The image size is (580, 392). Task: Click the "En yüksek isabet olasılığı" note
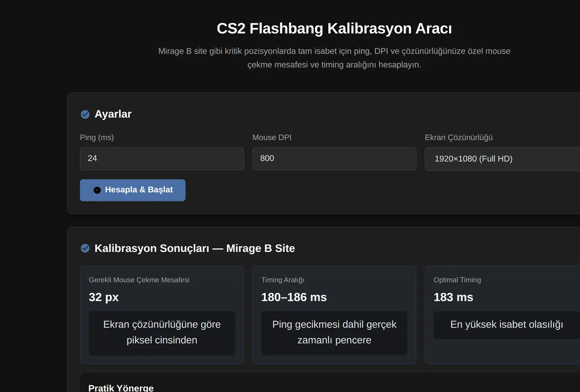point(507,325)
